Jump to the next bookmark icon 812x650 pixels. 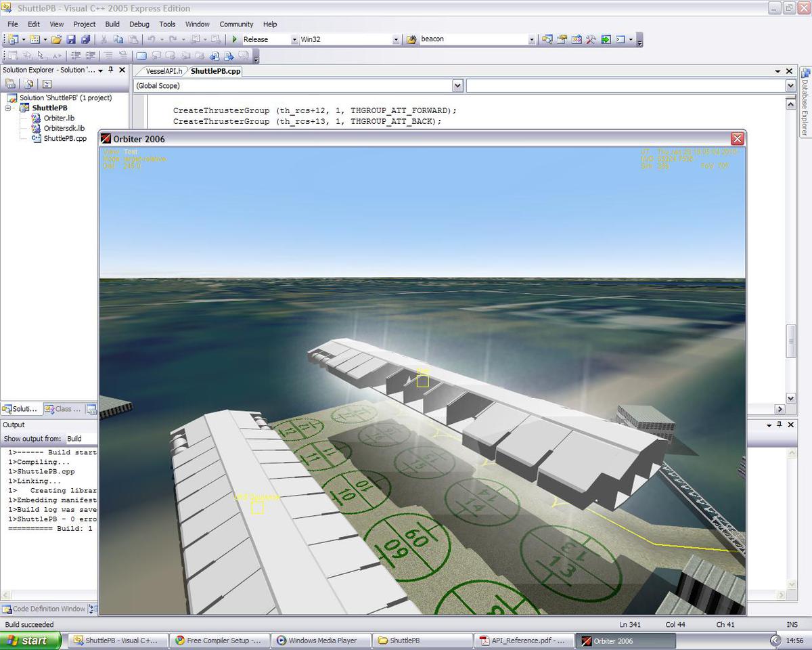171,56
